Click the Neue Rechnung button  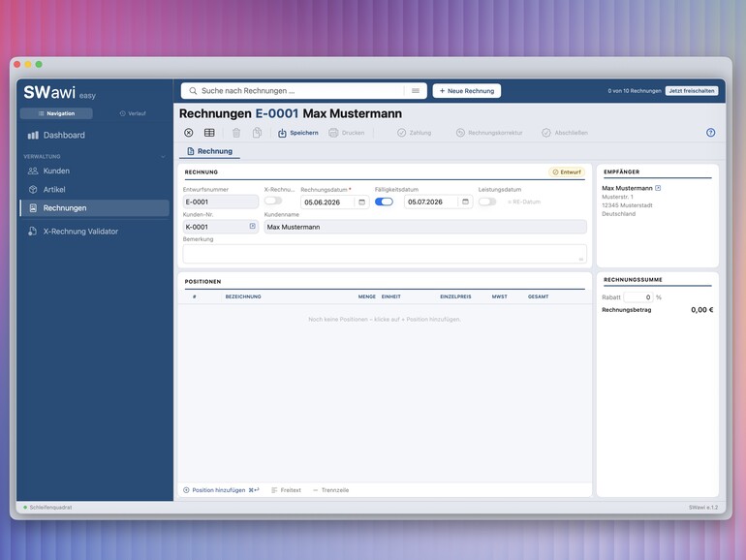tap(467, 91)
